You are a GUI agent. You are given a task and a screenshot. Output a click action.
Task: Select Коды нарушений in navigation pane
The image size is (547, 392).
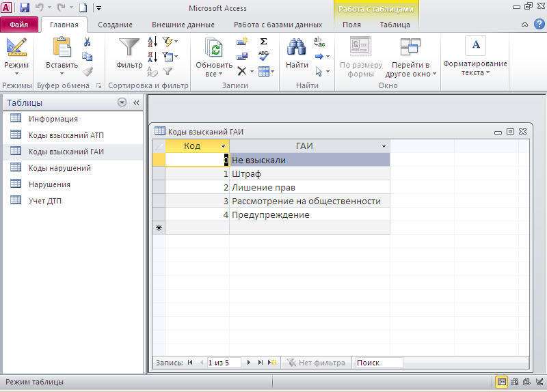coord(73,168)
